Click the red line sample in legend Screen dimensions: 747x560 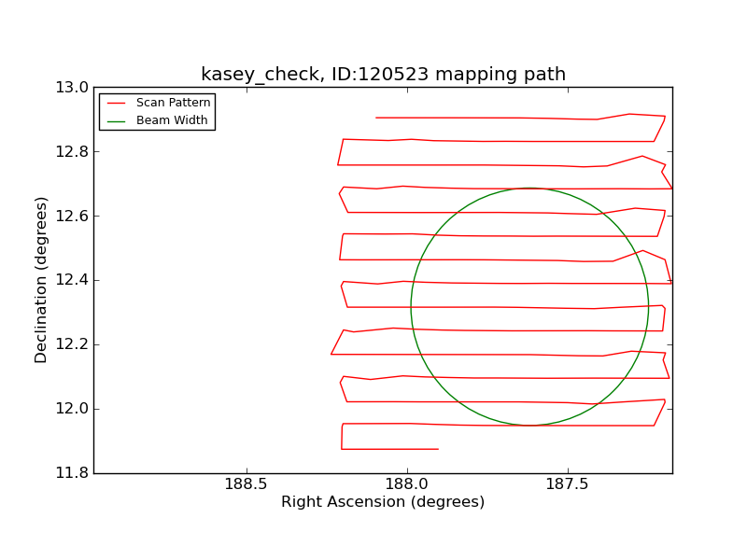tap(116, 104)
